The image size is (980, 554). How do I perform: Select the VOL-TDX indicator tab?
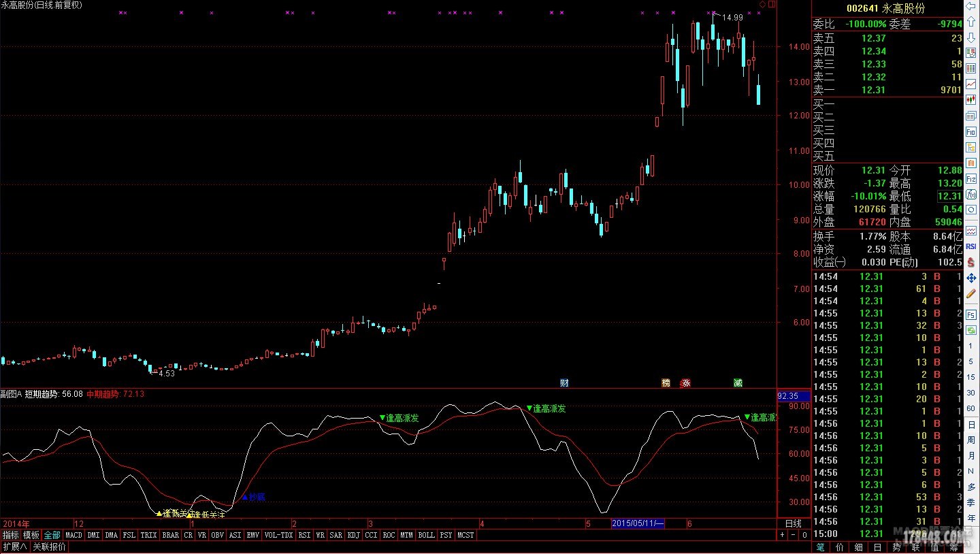point(278,535)
